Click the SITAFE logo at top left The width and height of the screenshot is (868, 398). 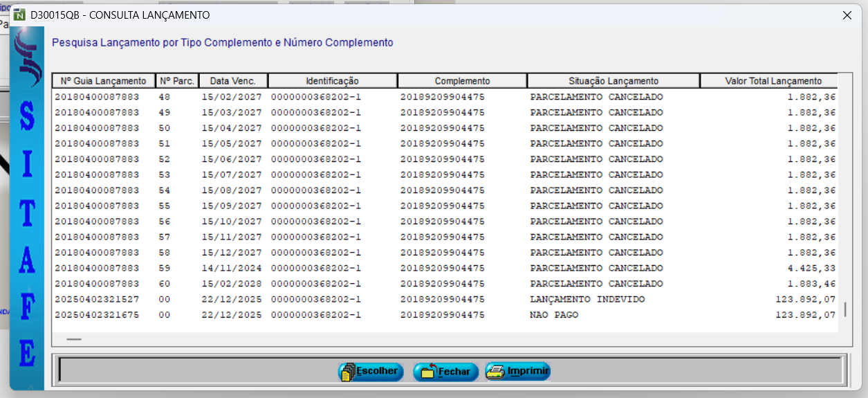click(26, 62)
